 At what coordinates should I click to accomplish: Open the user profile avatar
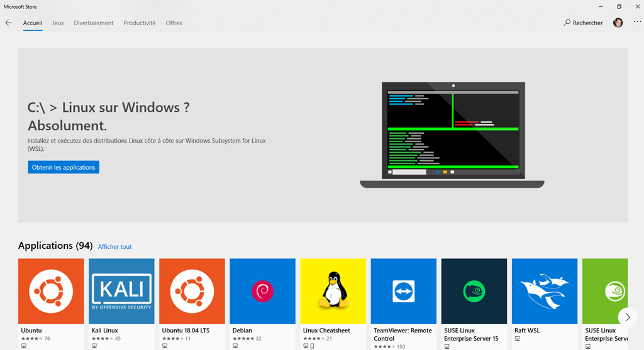click(618, 23)
